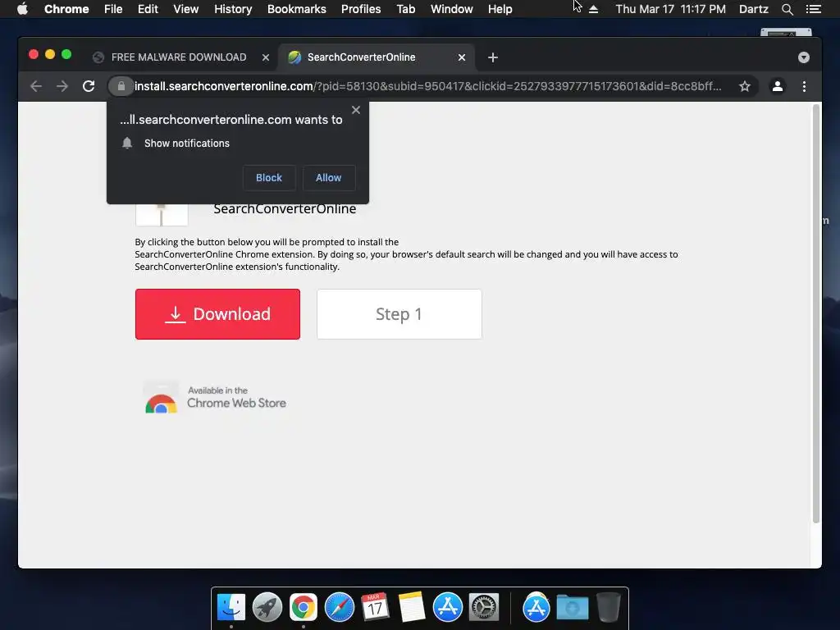
Task: Open System Preferences from the Dock
Action: coord(484,608)
